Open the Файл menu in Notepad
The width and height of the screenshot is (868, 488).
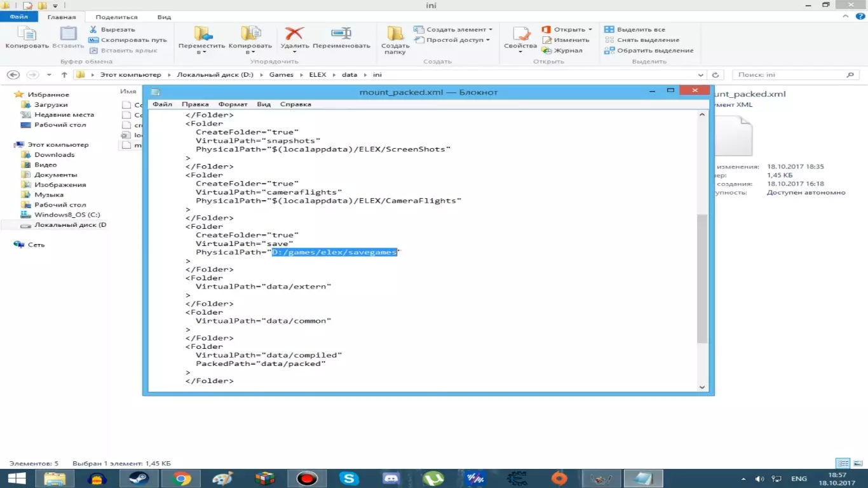(162, 104)
